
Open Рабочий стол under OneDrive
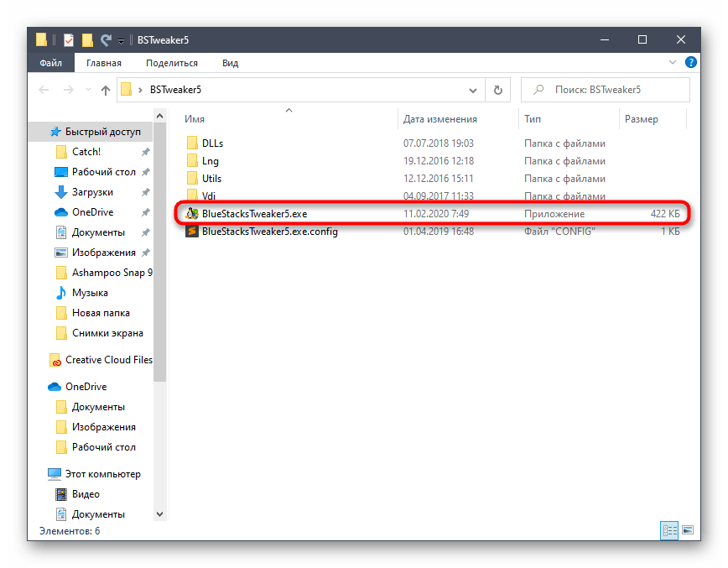point(103,447)
